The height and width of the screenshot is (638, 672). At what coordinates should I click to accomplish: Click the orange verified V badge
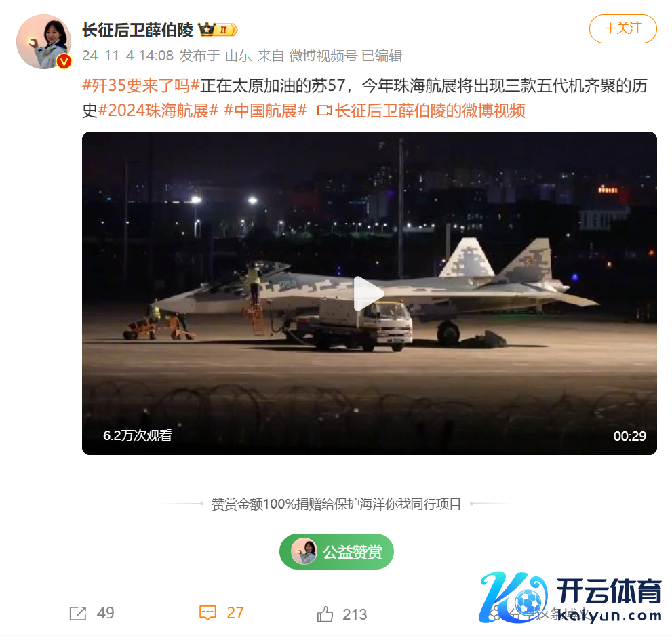[x=64, y=62]
